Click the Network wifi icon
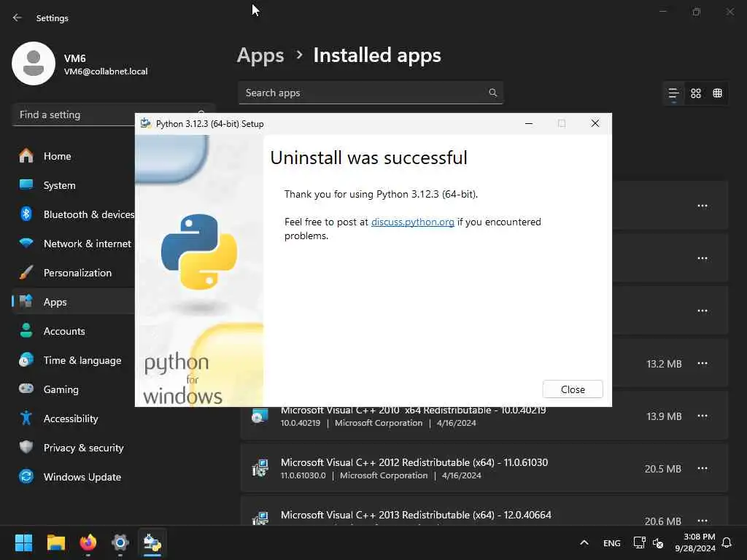Viewport: 747px width, 560px height. (x=26, y=243)
